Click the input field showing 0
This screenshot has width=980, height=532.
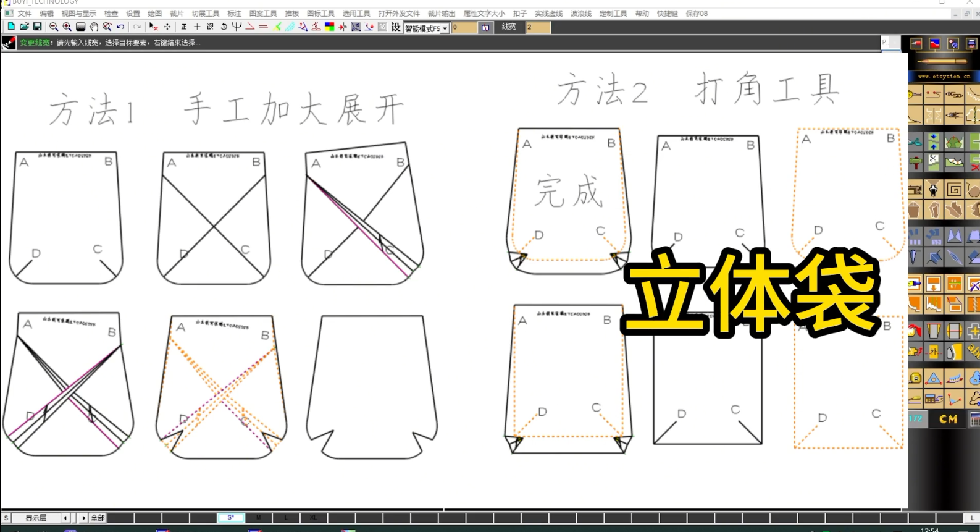(464, 27)
